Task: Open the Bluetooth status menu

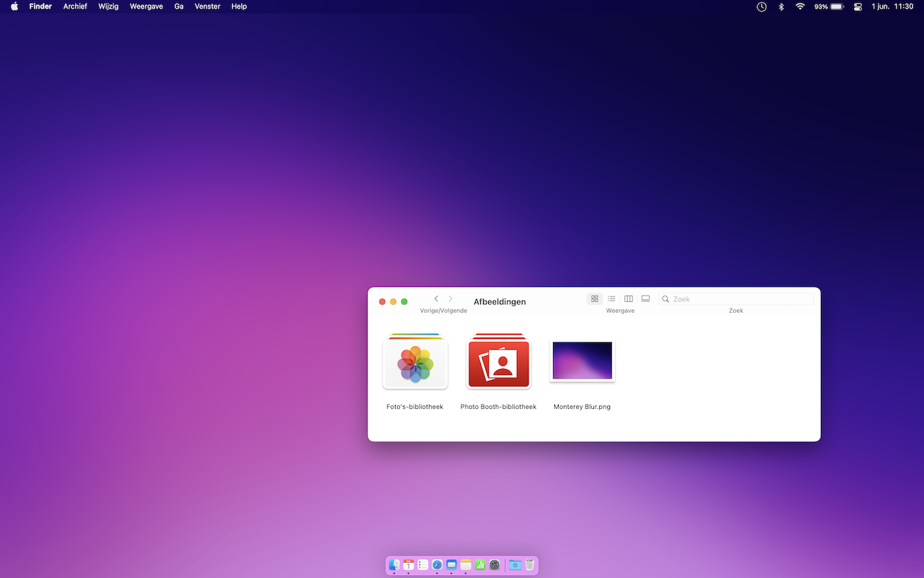Action: click(781, 7)
